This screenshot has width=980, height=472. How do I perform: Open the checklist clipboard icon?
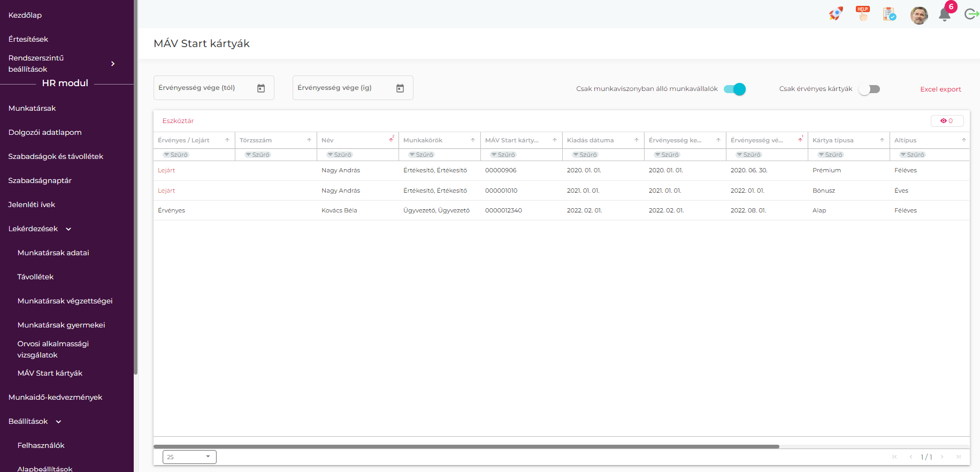point(889,14)
